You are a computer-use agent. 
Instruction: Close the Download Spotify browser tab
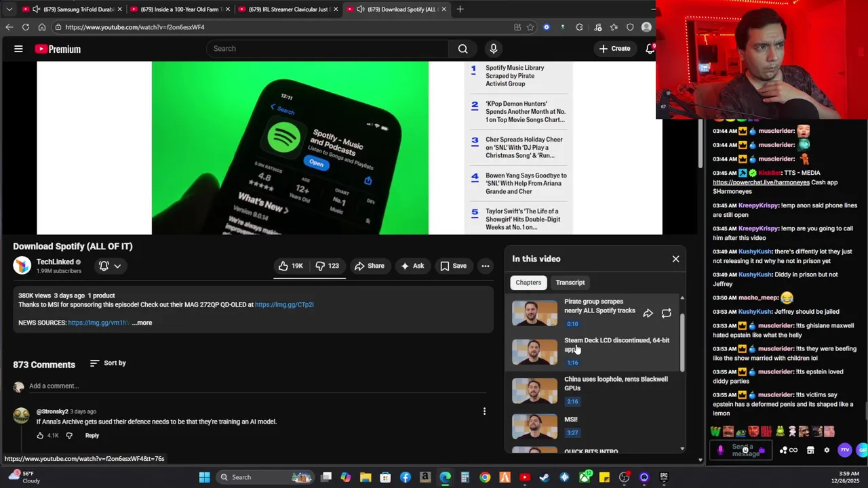click(444, 9)
